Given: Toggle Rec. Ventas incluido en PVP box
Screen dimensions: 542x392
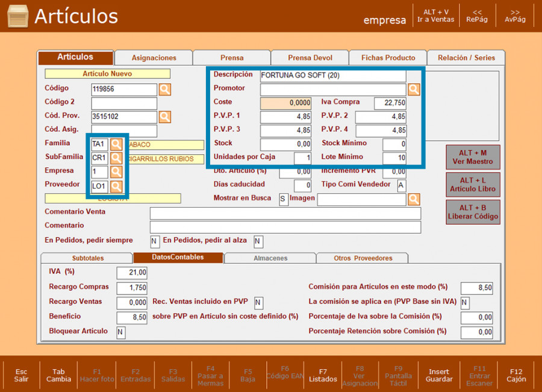Looking at the screenshot, I should pyautogui.click(x=258, y=302).
